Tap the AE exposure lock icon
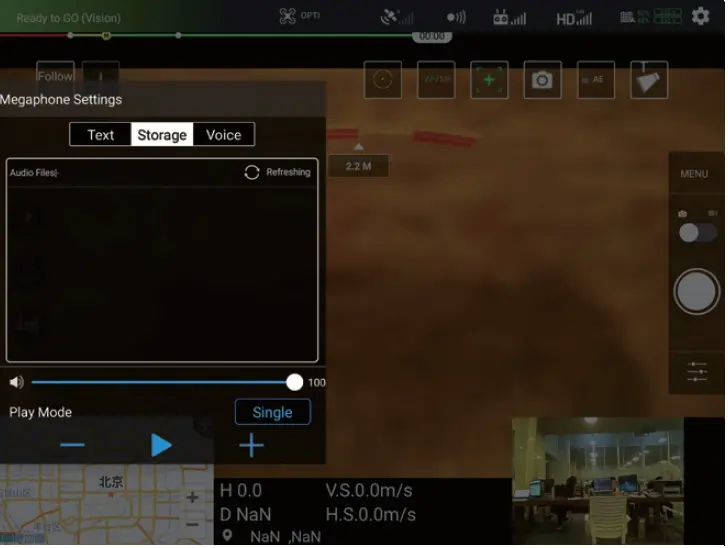 tap(596, 80)
